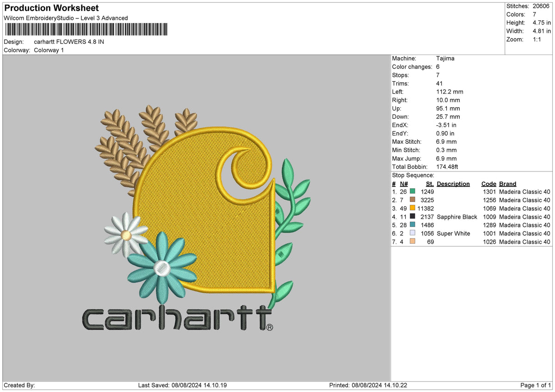Select stitch count 1249 in stop row 1

click(427, 191)
